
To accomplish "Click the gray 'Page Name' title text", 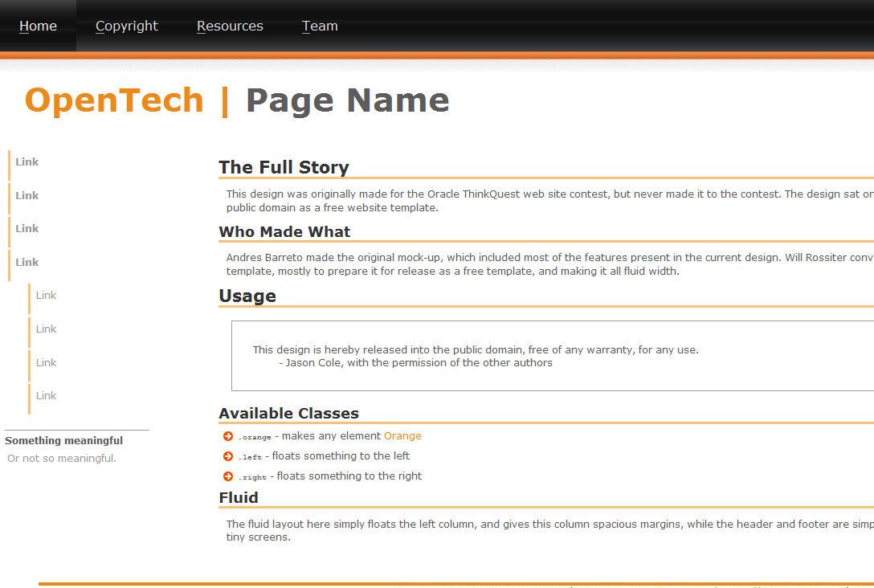I will (x=347, y=100).
